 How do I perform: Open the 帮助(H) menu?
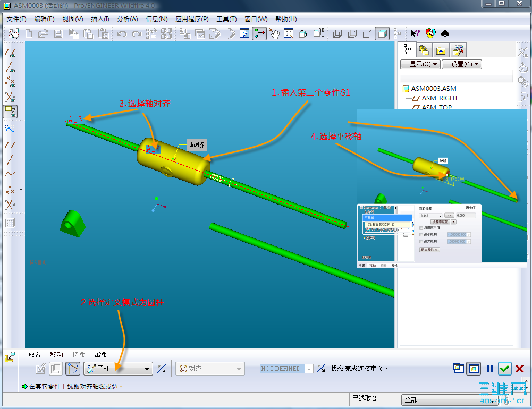286,19
